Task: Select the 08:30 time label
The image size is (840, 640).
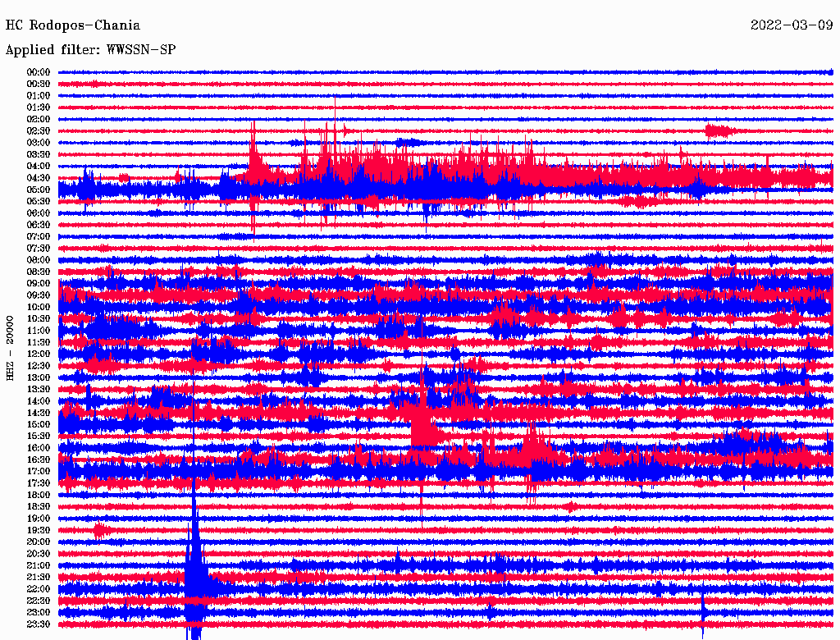Action: coord(39,272)
